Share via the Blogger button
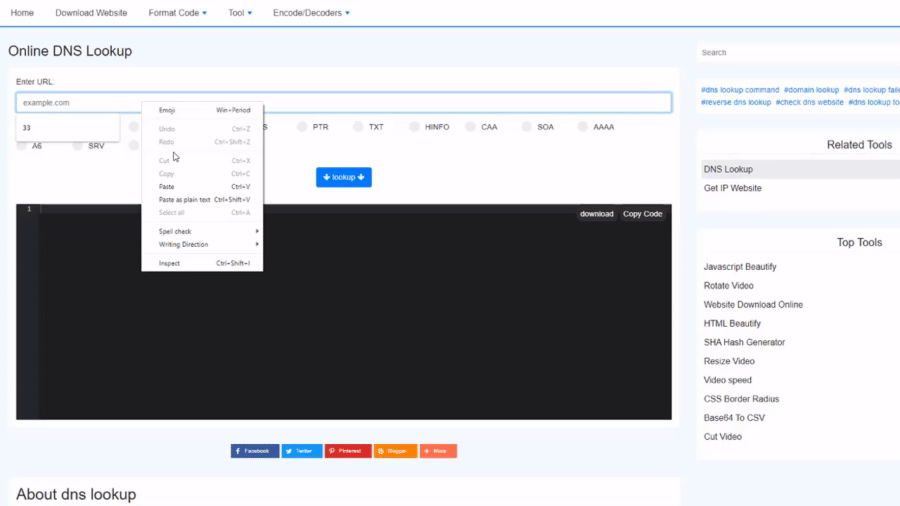900x506 pixels. pos(395,451)
